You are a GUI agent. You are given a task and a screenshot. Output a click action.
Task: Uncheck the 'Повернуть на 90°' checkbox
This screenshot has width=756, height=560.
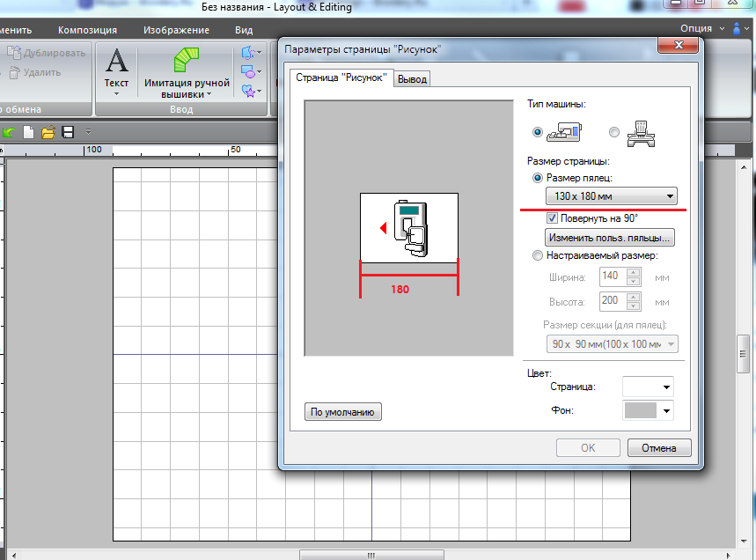coord(553,217)
